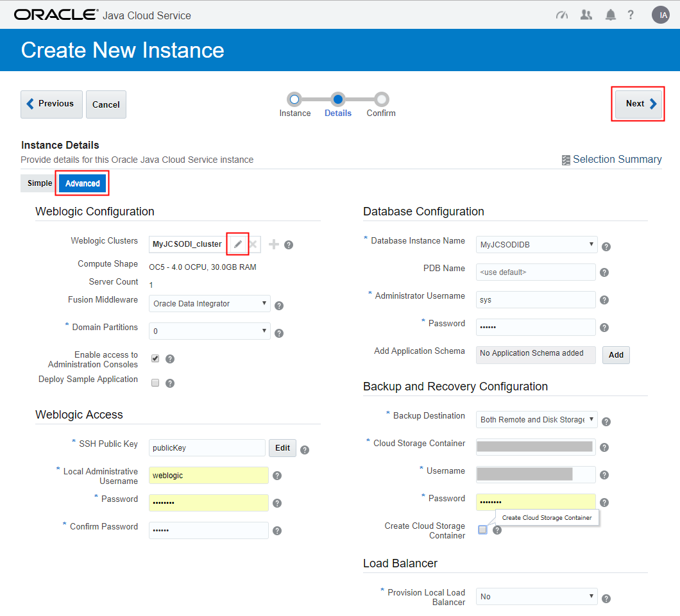Image resolution: width=680 pixels, height=616 pixels.
Task: Click the IA user avatar
Action: pyautogui.click(x=661, y=14)
